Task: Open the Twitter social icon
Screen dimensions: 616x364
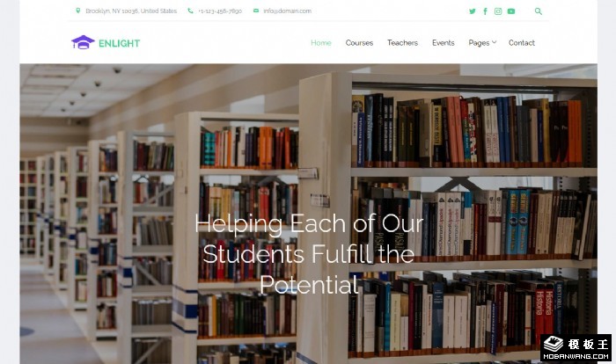Action: point(473,11)
